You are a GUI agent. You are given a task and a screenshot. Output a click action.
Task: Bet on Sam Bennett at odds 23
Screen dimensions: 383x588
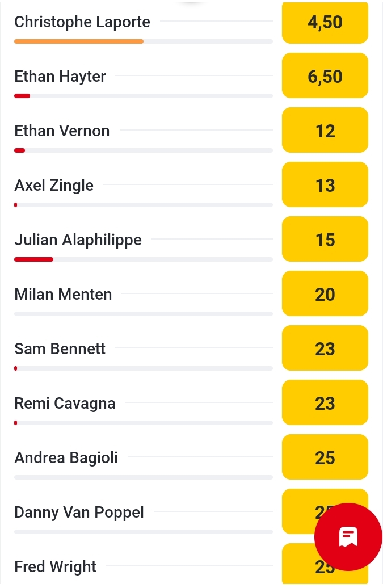[325, 348]
